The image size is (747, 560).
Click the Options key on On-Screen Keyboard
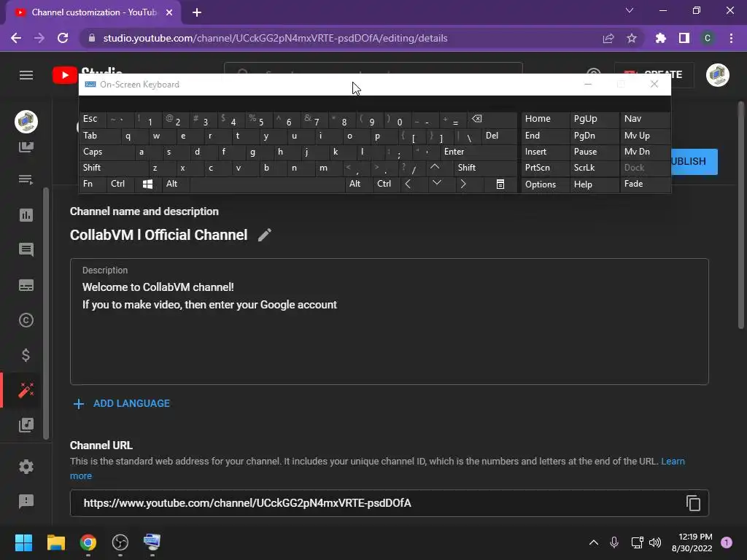[x=546, y=184]
